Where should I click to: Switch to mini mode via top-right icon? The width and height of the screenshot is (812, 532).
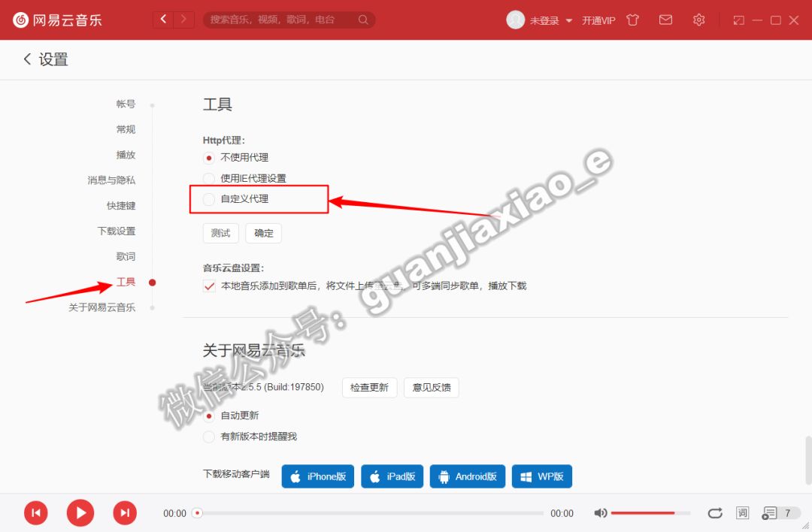click(x=738, y=20)
